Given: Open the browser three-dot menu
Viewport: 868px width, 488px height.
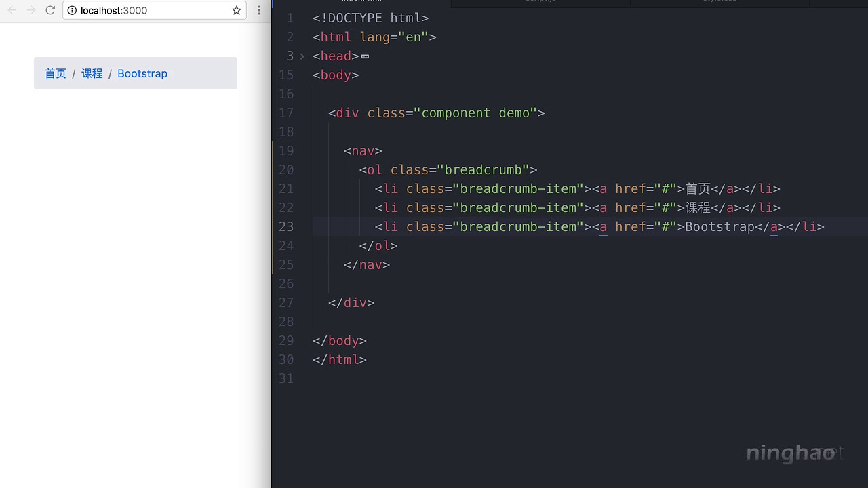Looking at the screenshot, I should point(258,10).
